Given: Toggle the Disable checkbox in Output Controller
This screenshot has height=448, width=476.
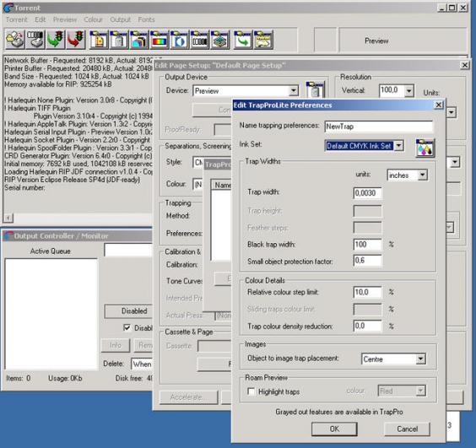Looking at the screenshot, I should point(127,327).
